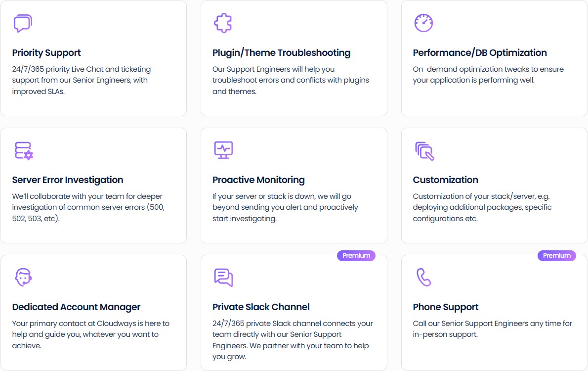This screenshot has height=371, width=588.
Task: Click the telephone icon above Phone Support
Action: pos(423,277)
